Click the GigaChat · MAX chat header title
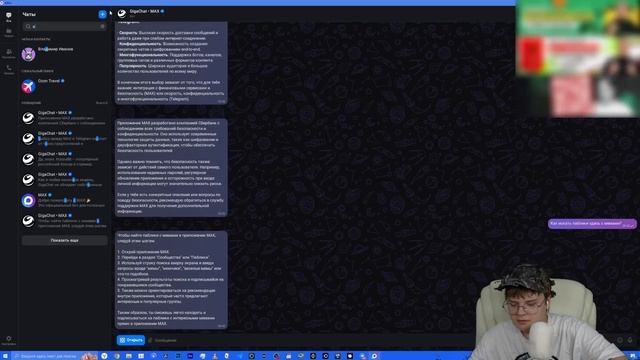 [x=144, y=11]
